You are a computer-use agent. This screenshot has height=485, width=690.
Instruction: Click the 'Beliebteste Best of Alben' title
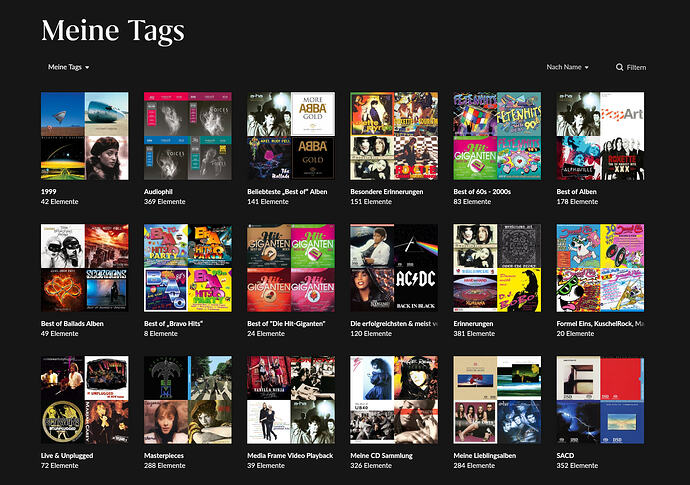(287, 191)
